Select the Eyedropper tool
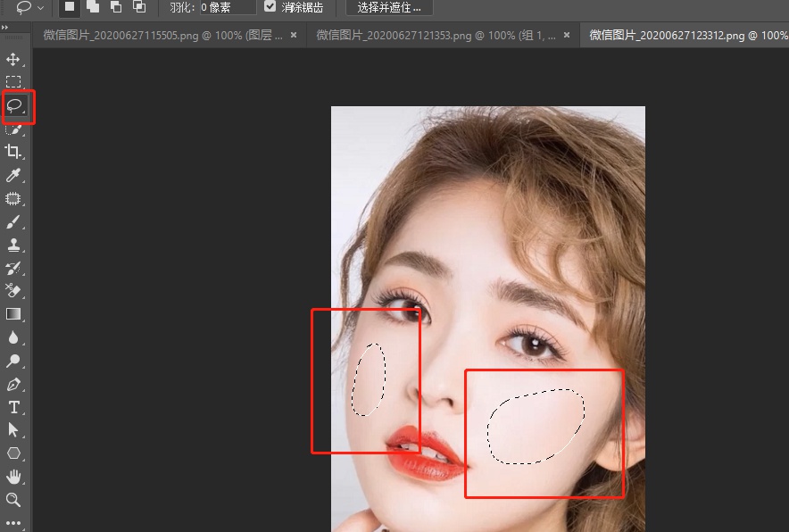 [x=13, y=175]
